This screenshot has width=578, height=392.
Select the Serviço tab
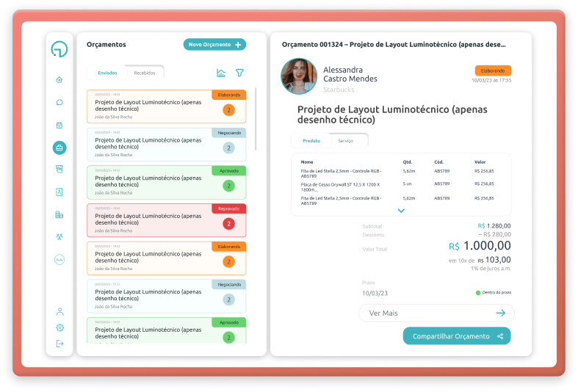pos(346,140)
